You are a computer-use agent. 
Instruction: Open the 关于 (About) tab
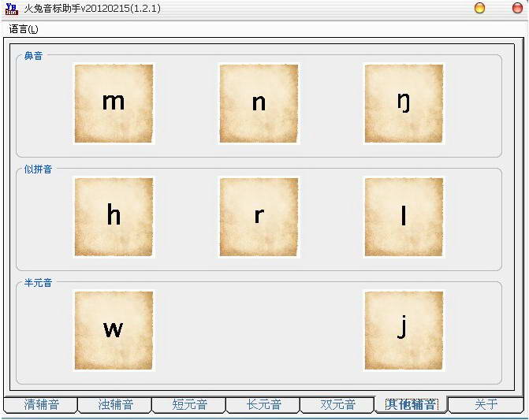pos(486,405)
